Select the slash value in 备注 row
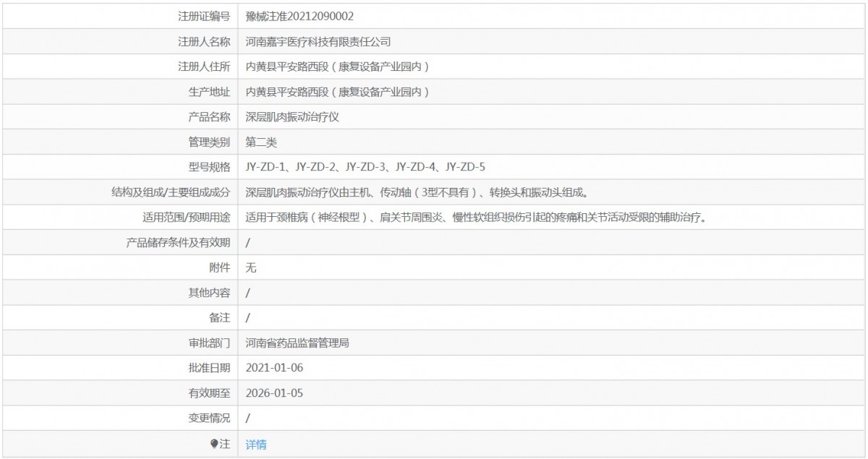Viewport: 868px width, 459px height. 248,318
